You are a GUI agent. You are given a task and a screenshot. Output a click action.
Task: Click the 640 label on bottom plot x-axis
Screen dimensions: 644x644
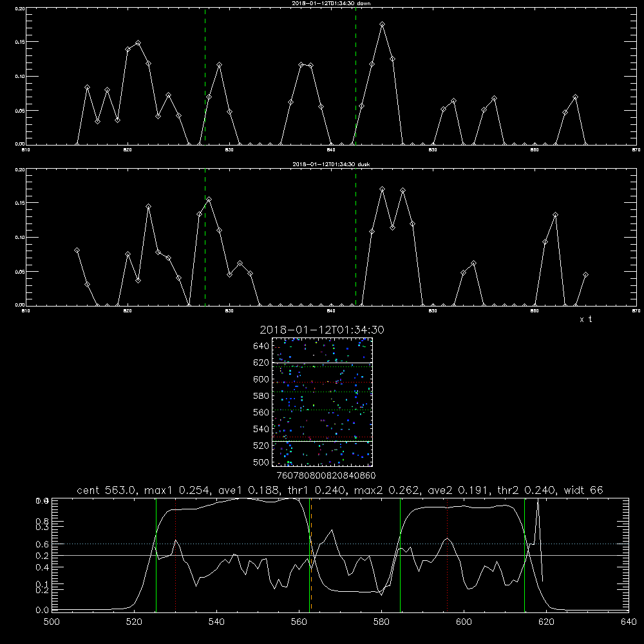pos(629,622)
